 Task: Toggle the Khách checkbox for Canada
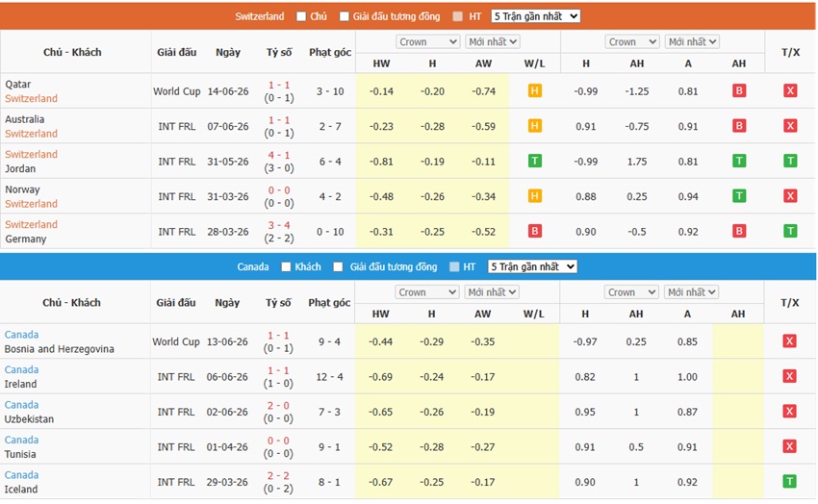[286, 266]
